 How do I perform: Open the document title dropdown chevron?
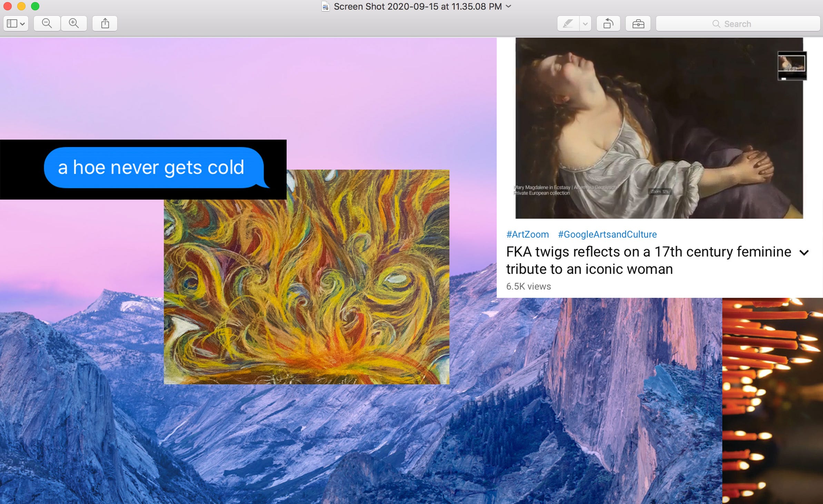508,6
